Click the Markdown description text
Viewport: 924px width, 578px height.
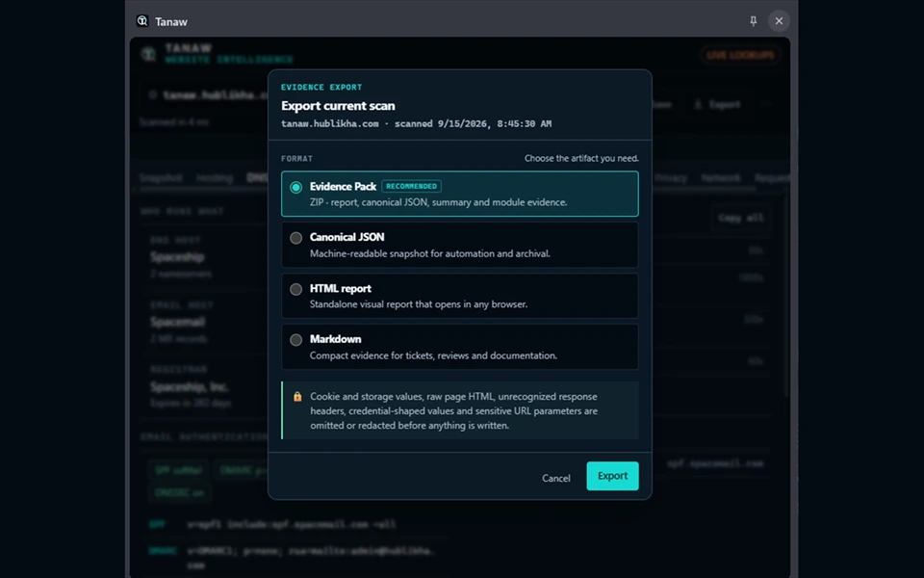point(433,355)
